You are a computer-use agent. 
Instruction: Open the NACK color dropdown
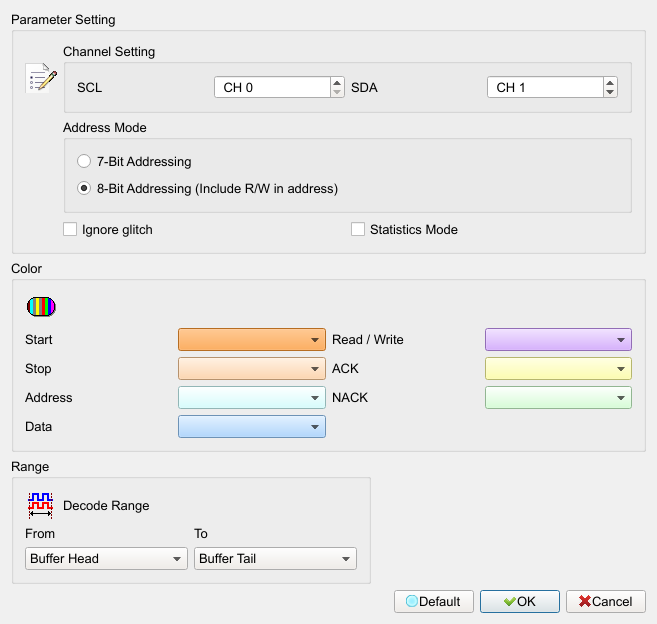558,397
